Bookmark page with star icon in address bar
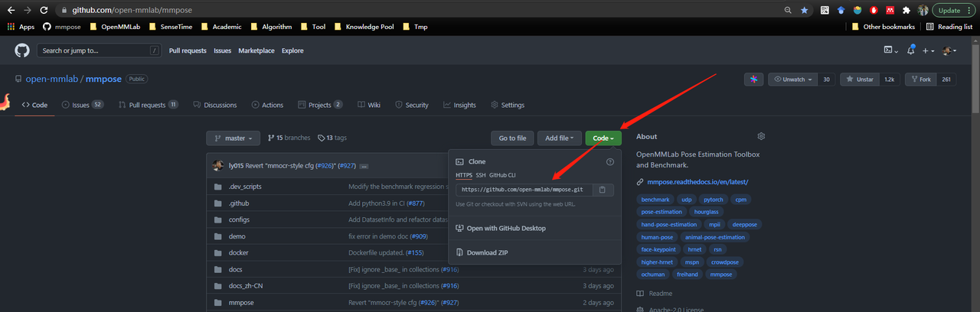 coord(804,11)
